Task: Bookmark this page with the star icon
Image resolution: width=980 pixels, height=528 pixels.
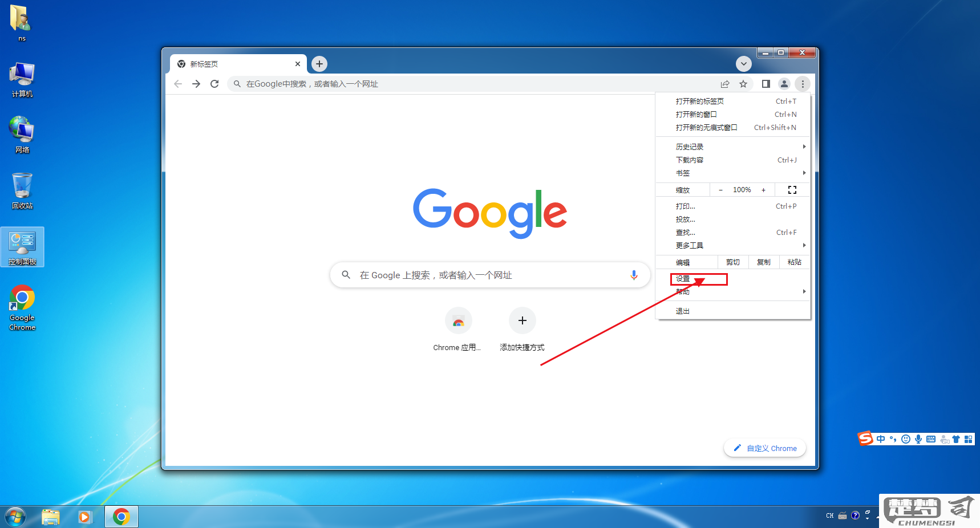Action: click(x=743, y=84)
